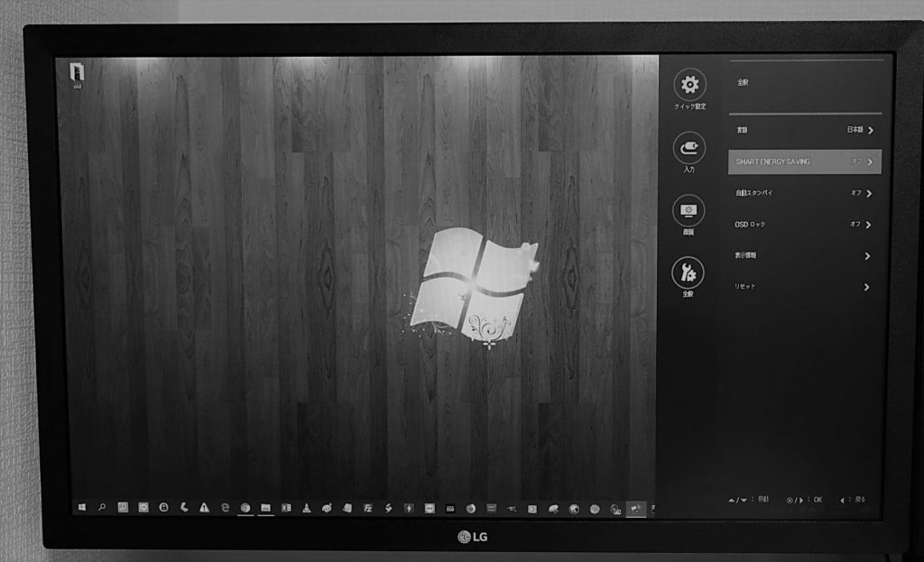Viewport: 924px width, 562px height.
Task: Select the SMART ENERGY SAVING menu row
Action: click(x=805, y=162)
